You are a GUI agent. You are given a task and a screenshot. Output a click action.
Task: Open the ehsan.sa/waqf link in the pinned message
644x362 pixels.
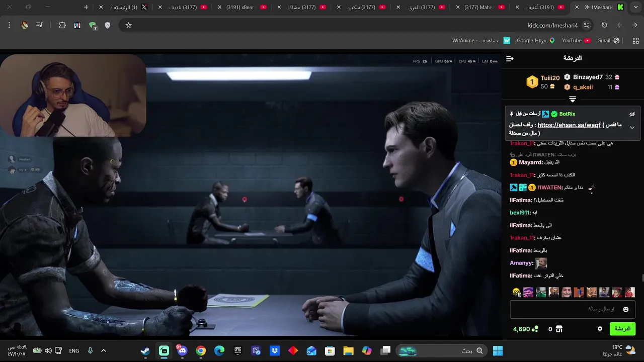pyautogui.click(x=569, y=125)
